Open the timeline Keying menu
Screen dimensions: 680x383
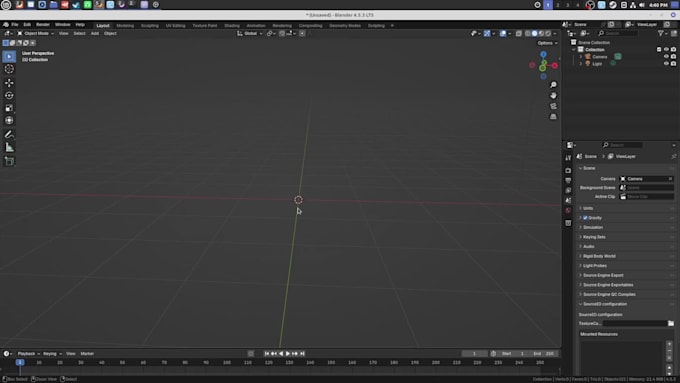pos(52,354)
